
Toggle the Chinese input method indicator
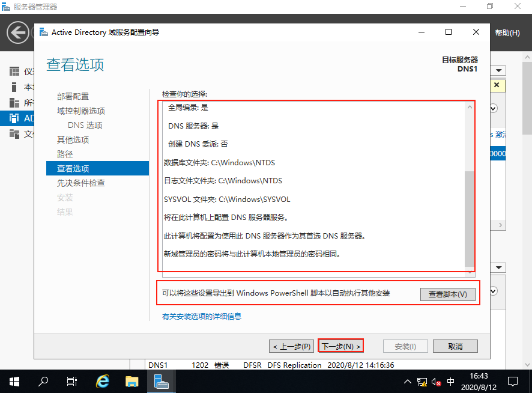coord(450,382)
